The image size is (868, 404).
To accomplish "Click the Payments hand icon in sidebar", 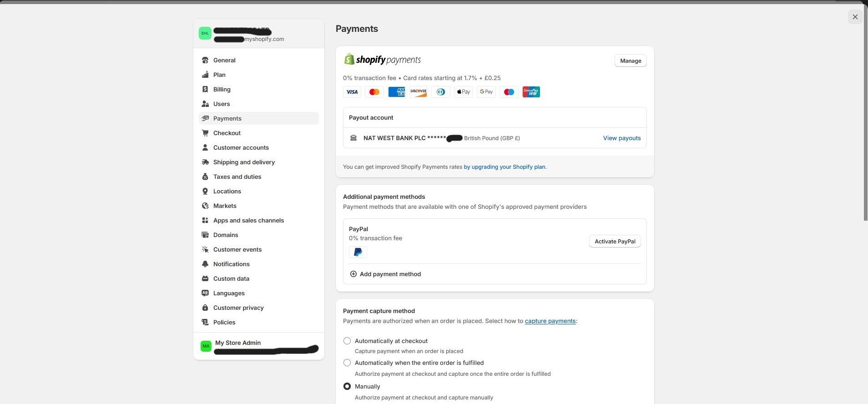I will pyautogui.click(x=205, y=118).
